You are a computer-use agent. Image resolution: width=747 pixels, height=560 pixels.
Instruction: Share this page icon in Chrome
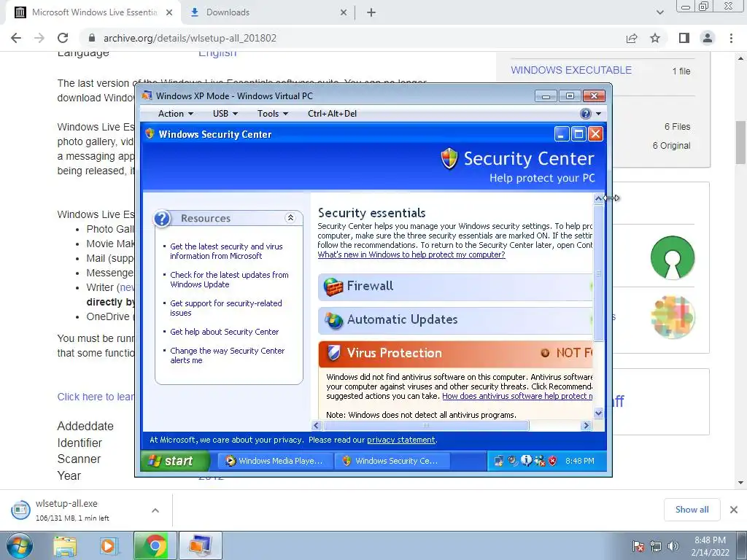(632, 38)
